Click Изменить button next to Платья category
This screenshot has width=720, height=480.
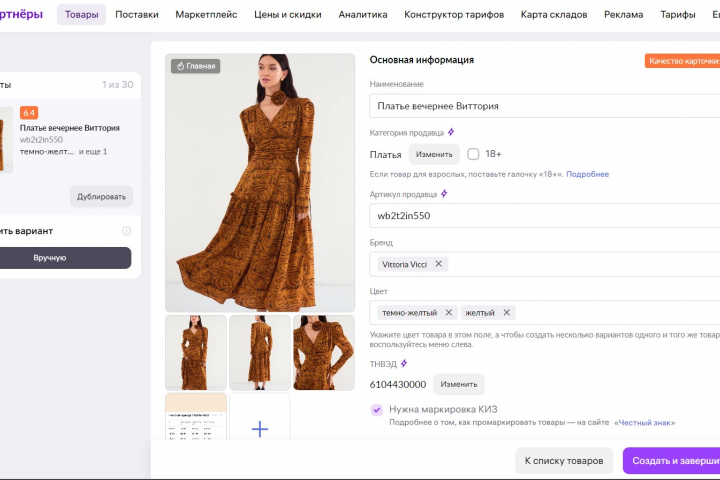pyautogui.click(x=434, y=155)
